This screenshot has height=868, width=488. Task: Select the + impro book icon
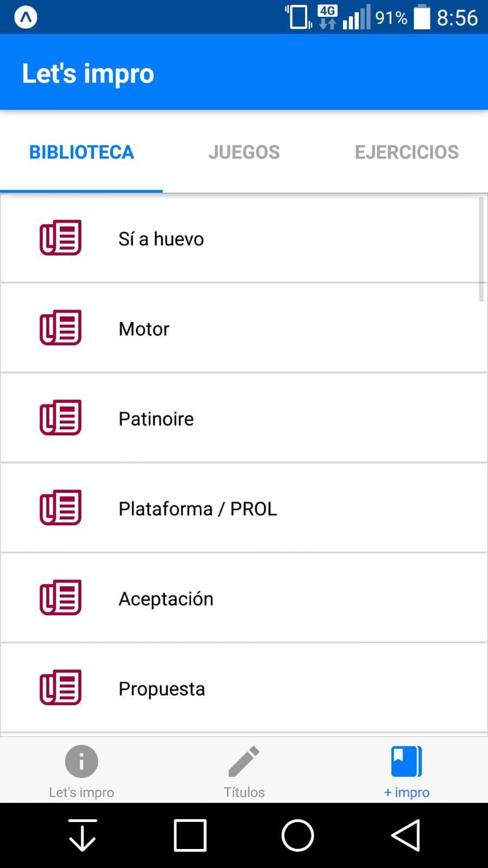coord(407,761)
